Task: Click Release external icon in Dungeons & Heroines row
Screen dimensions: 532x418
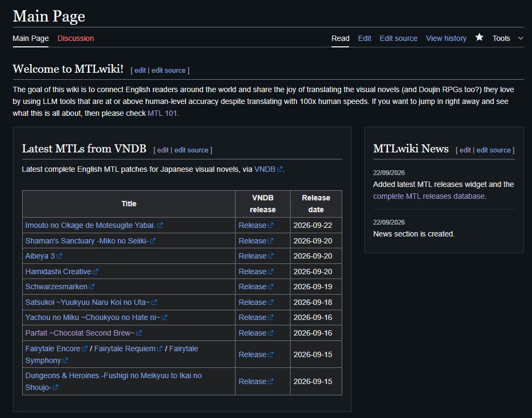Action: [271, 381]
